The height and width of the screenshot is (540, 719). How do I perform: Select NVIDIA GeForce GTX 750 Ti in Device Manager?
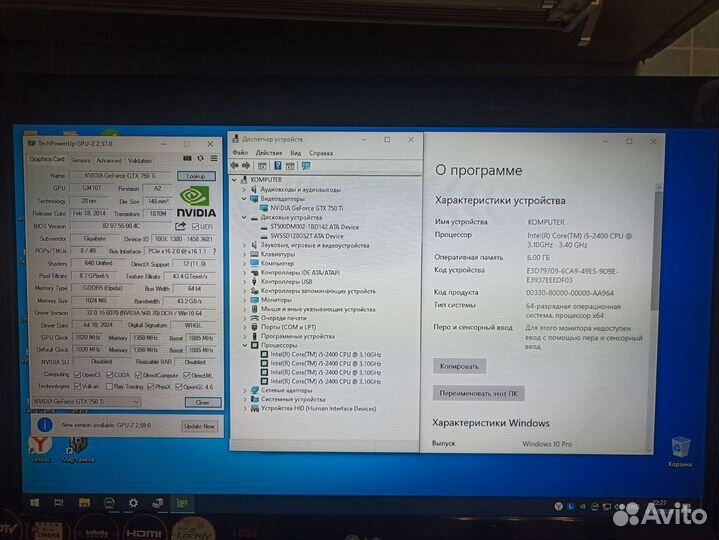pos(307,208)
